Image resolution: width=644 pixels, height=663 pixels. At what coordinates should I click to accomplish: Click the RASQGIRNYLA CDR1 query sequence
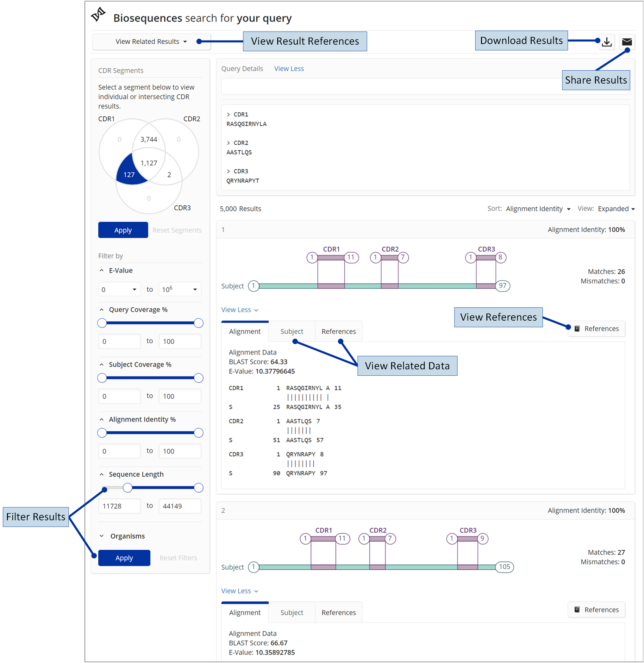tap(247, 124)
